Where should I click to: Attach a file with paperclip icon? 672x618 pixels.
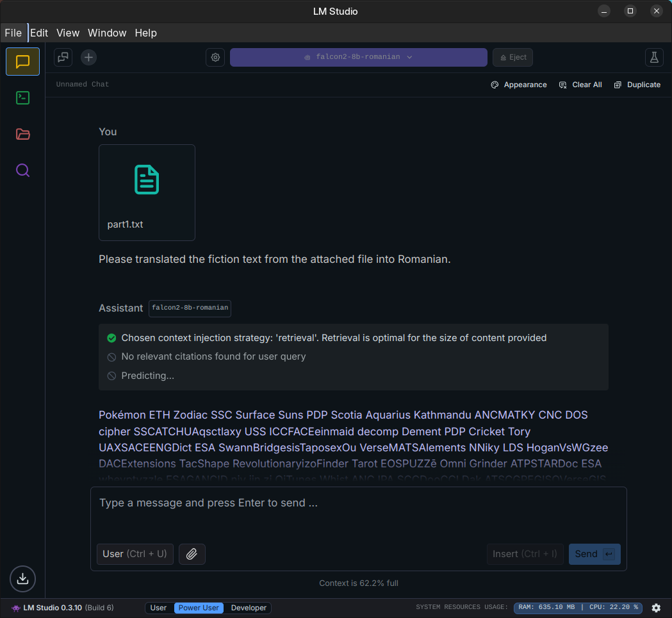tap(192, 554)
